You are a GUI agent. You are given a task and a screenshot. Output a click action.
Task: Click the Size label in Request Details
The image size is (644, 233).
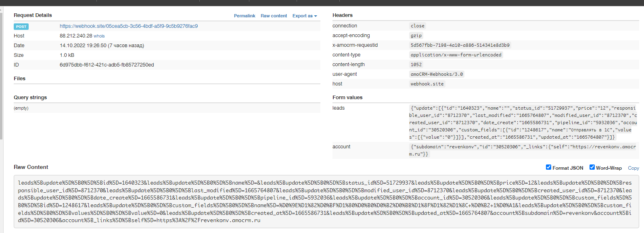[x=19, y=55]
